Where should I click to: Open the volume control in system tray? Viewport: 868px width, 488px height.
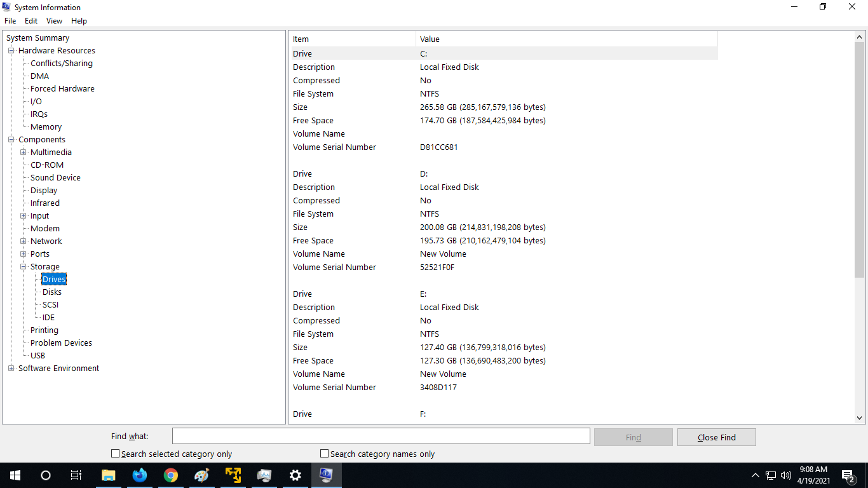[x=786, y=475]
